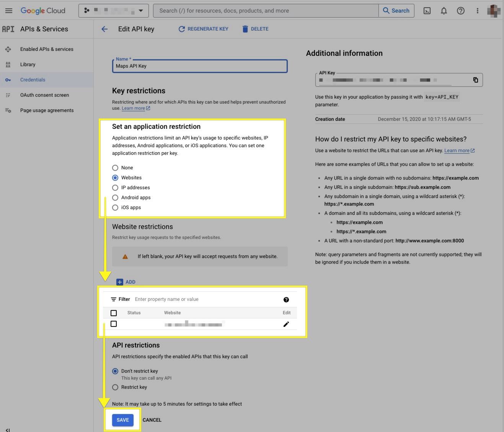The width and height of the screenshot is (504, 432).
Task: Check the website row checkbox
Action: [114, 324]
